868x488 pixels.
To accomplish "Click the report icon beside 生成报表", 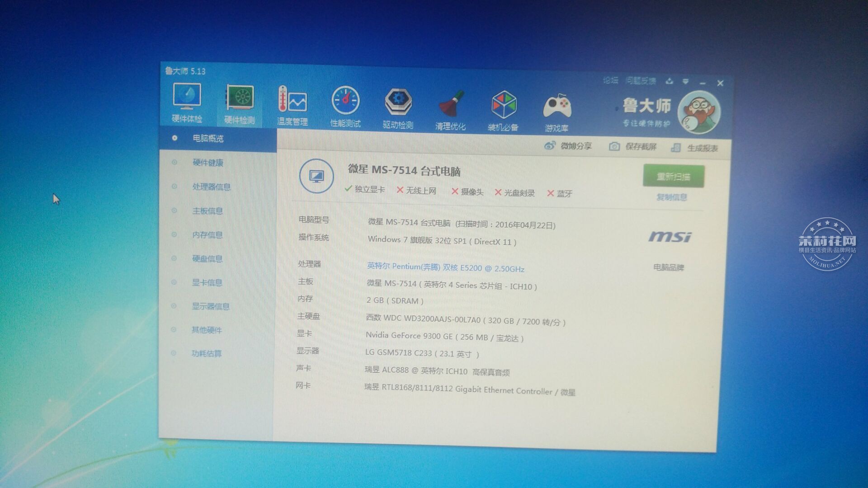I will (x=676, y=148).
